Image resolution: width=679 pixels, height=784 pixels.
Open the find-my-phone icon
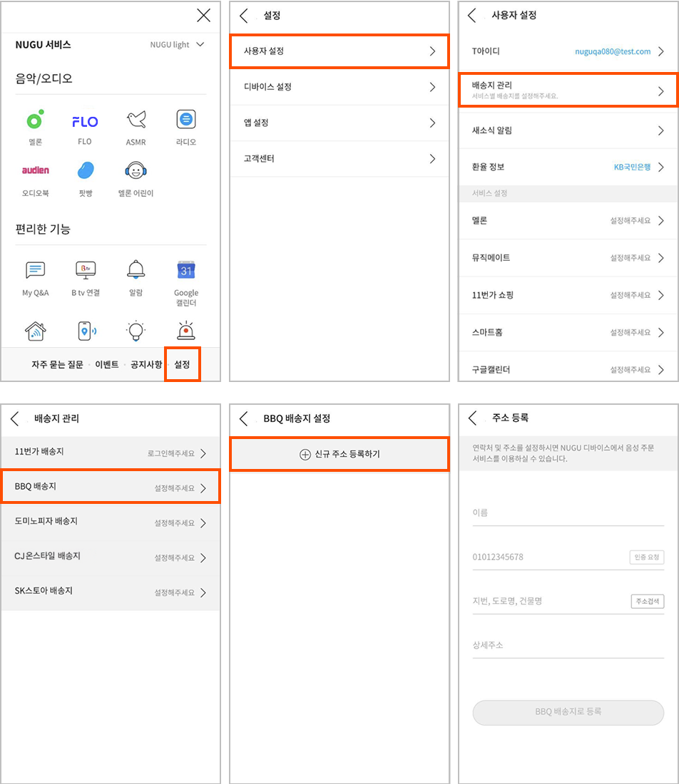(x=86, y=331)
